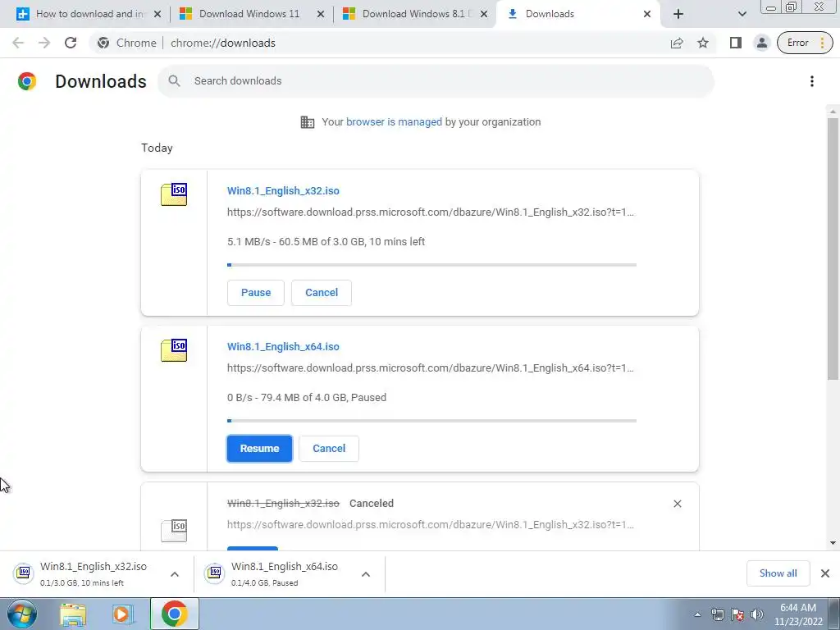Screen dimensions: 840x630
Task: Open the tab search dropdown arrow
Action: (742, 14)
